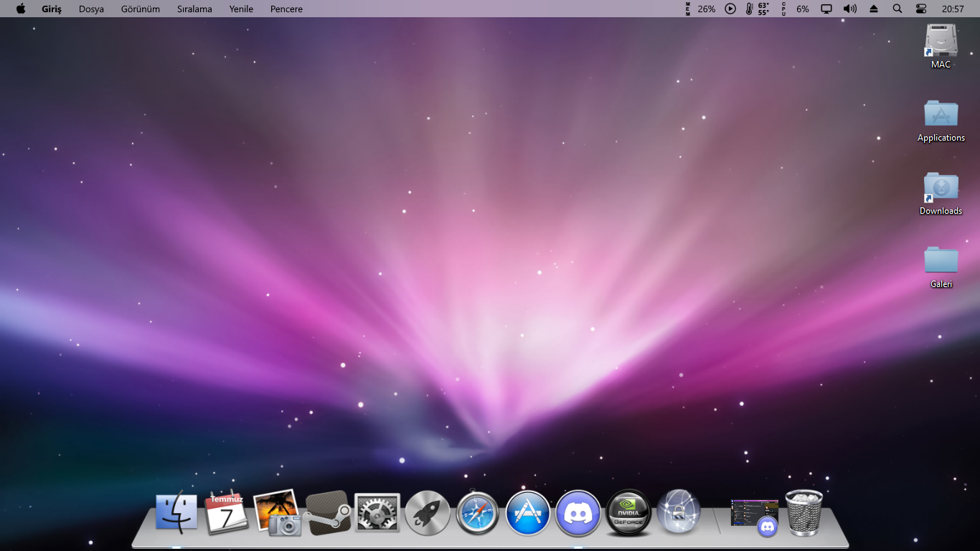980x551 pixels.
Task: Open the Dosya menu
Action: pos(91,9)
